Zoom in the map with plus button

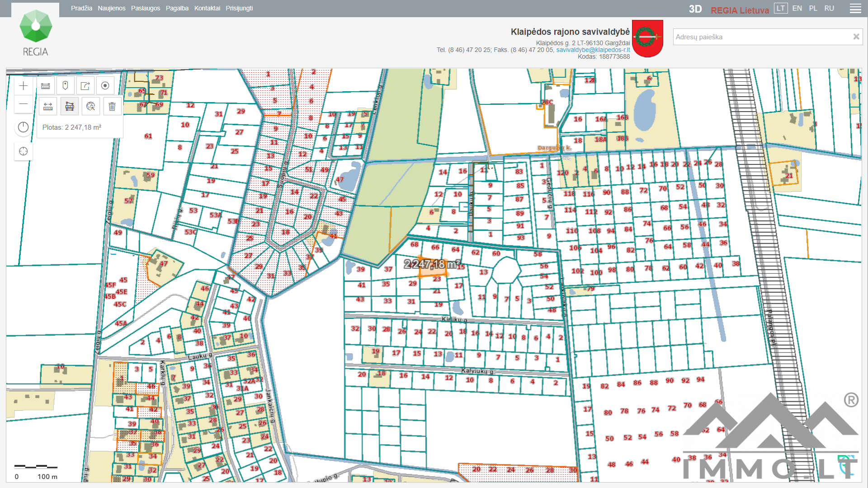[24, 86]
